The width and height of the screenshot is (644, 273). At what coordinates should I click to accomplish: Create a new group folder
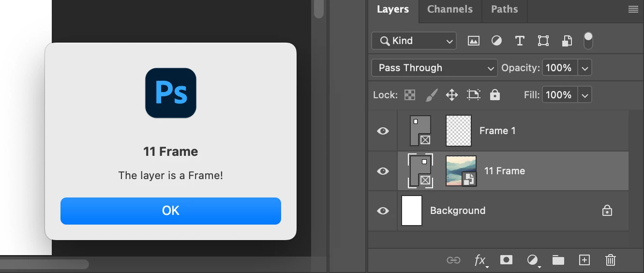pyautogui.click(x=558, y=260)
